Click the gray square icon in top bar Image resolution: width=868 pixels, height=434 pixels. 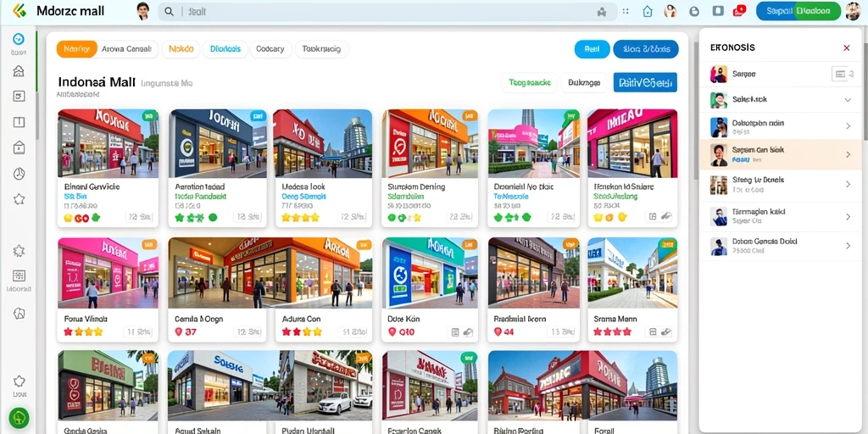[718, 10]
